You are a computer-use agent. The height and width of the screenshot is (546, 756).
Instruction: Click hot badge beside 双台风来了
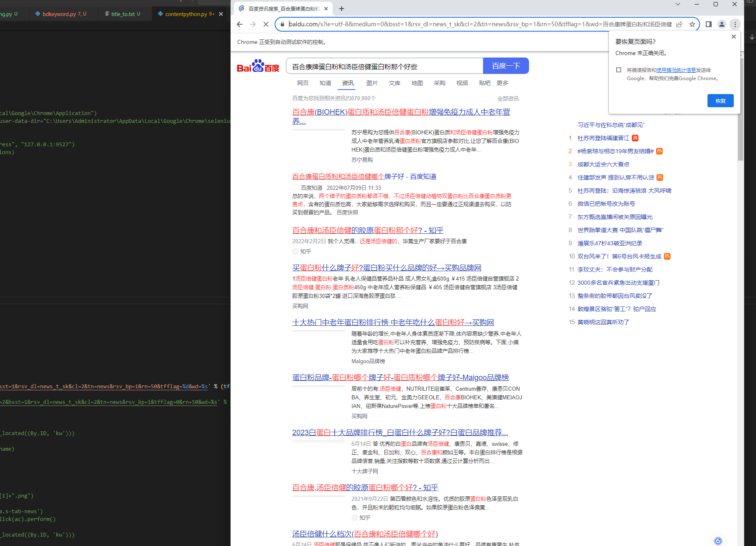(x=667, y=256)
